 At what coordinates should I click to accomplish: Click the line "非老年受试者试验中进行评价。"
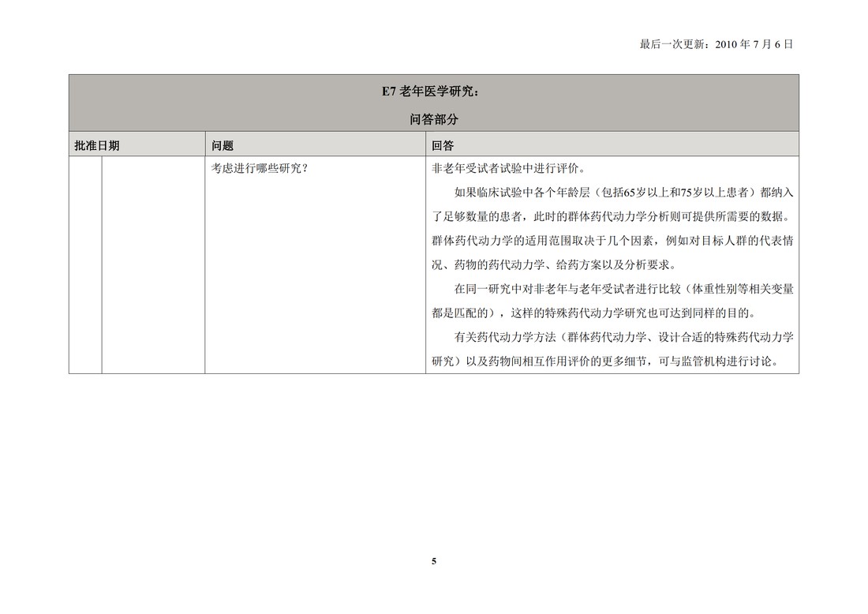(509, 168)
